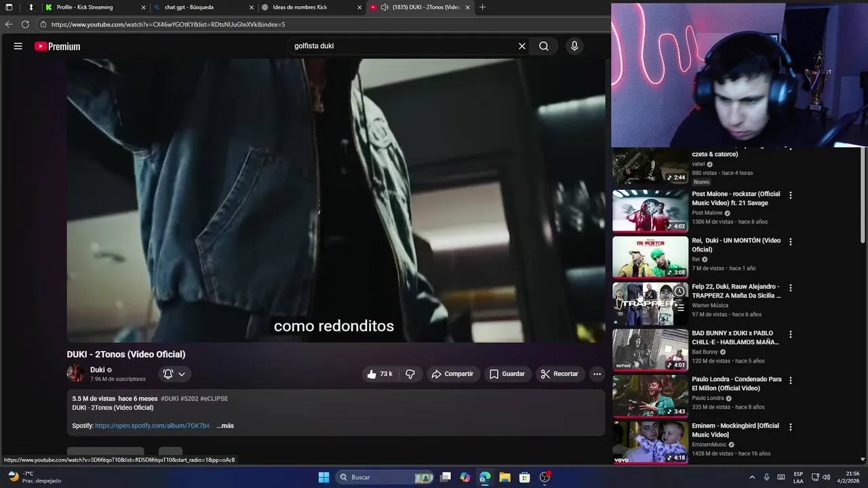Open the YouTube hamburger guide menu

18,46
